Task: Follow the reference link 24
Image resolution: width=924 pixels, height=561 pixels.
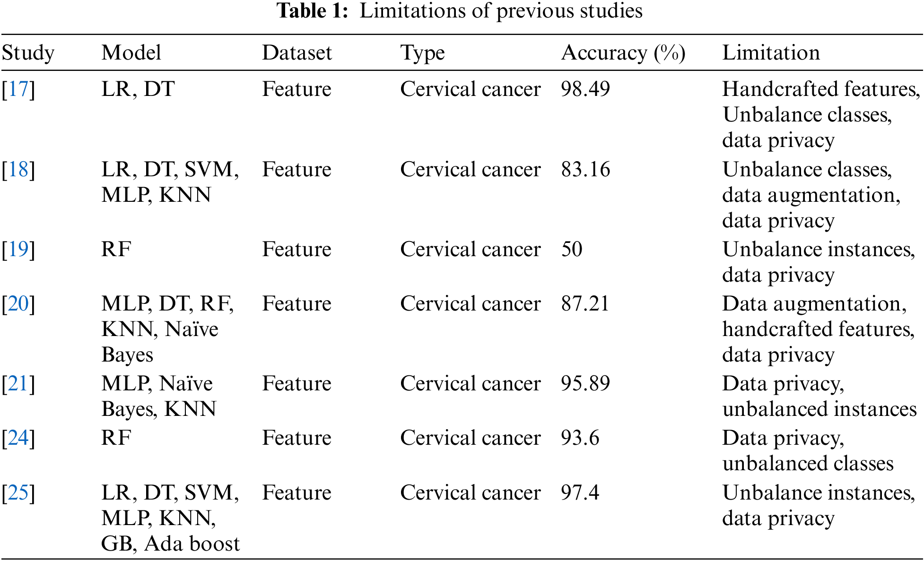Action: (x=18, y=438)
